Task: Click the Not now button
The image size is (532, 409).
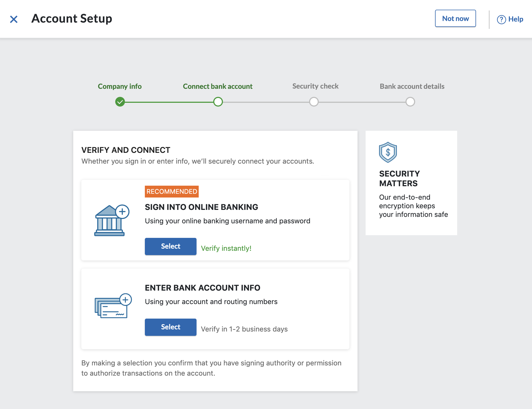Action: coord(455,19)
